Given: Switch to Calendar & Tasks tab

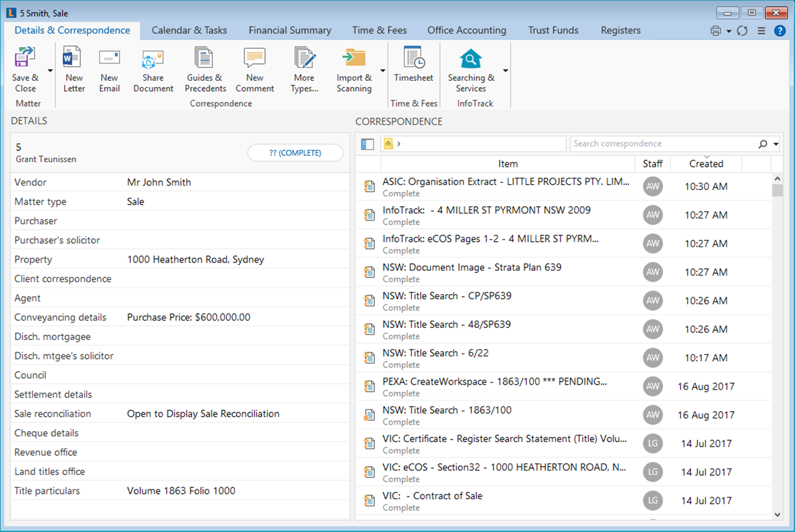Looking at the screenshot, I should point(189,30).
